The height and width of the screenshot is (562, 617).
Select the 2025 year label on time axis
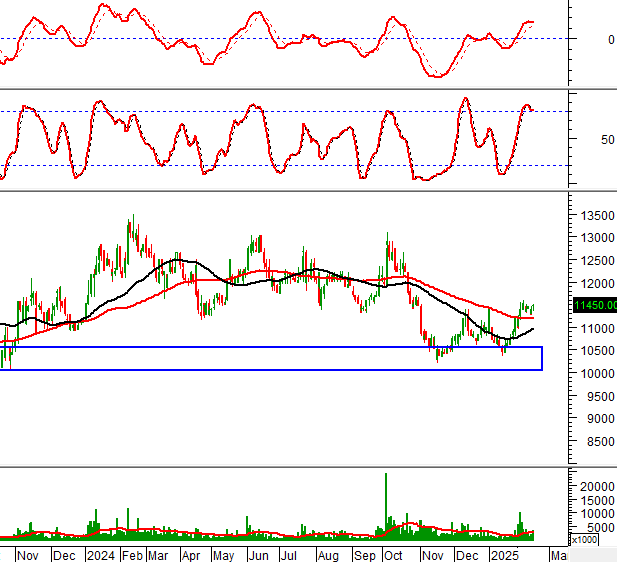click(x=505, y=556)
